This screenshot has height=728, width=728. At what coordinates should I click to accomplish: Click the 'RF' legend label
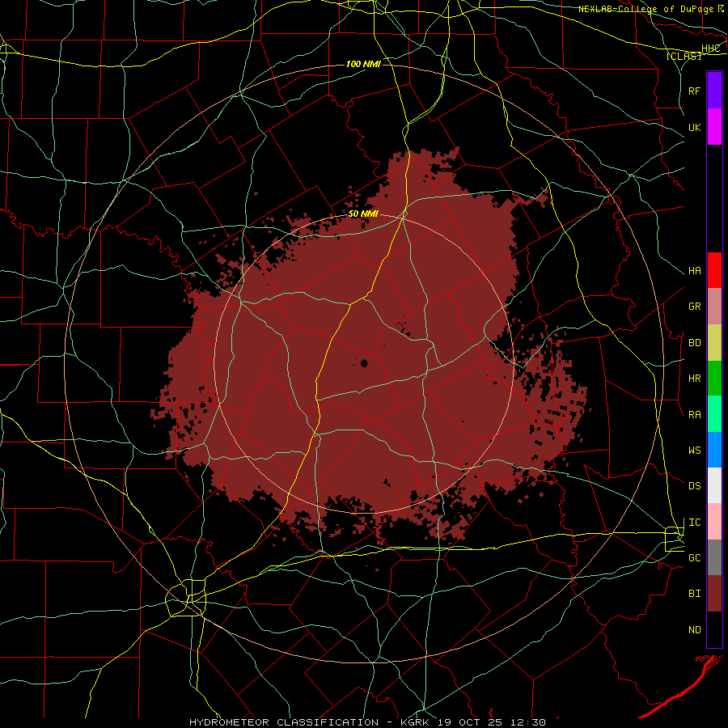click(x=695, y=91)
